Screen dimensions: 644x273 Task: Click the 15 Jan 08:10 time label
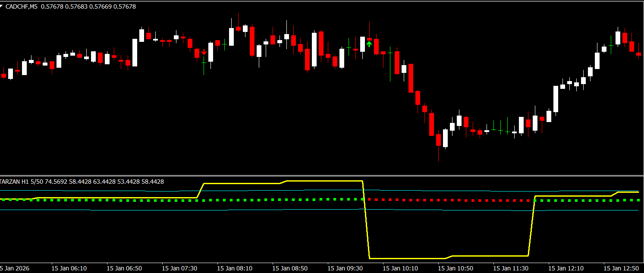point(235,268)
